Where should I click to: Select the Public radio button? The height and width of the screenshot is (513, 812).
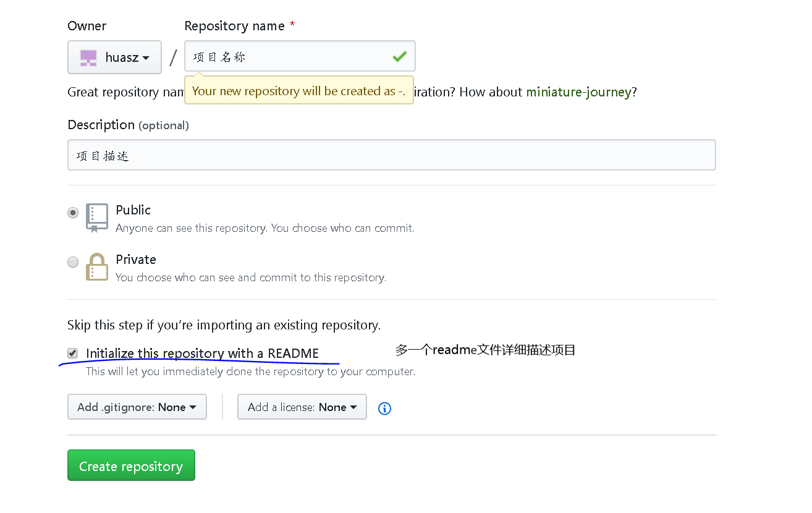73,213
